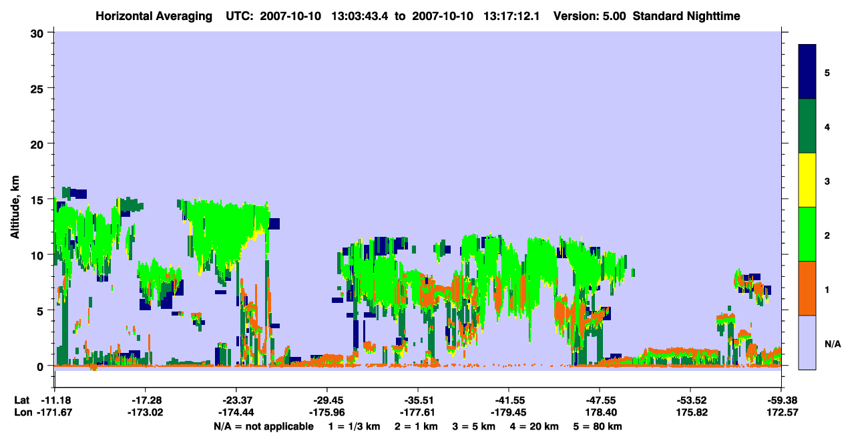Click the 'Lon' row label
868x445 pixels.
click(x=23, y=412)
